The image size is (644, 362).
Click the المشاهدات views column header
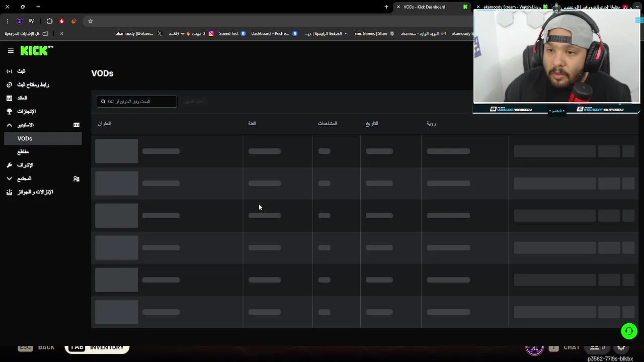click(327, 124)
